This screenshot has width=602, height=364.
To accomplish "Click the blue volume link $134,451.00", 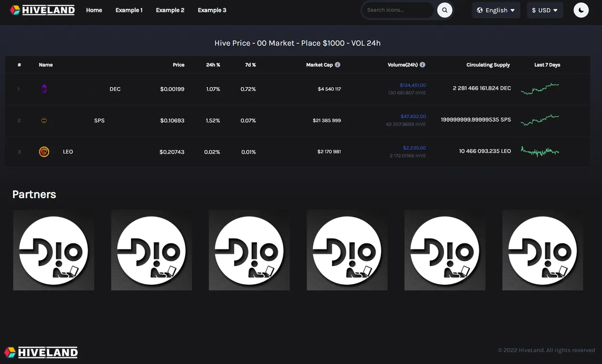I will point(413,85).
